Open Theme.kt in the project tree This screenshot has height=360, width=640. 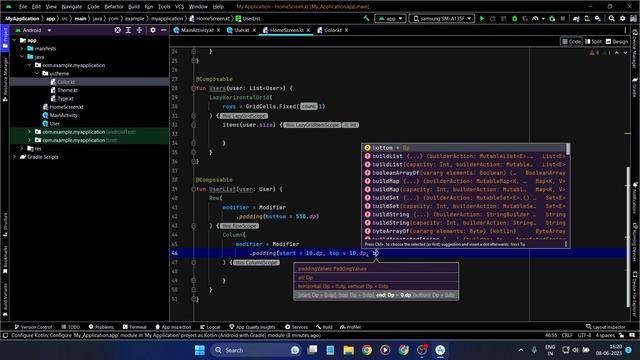(x=67, y=90)
